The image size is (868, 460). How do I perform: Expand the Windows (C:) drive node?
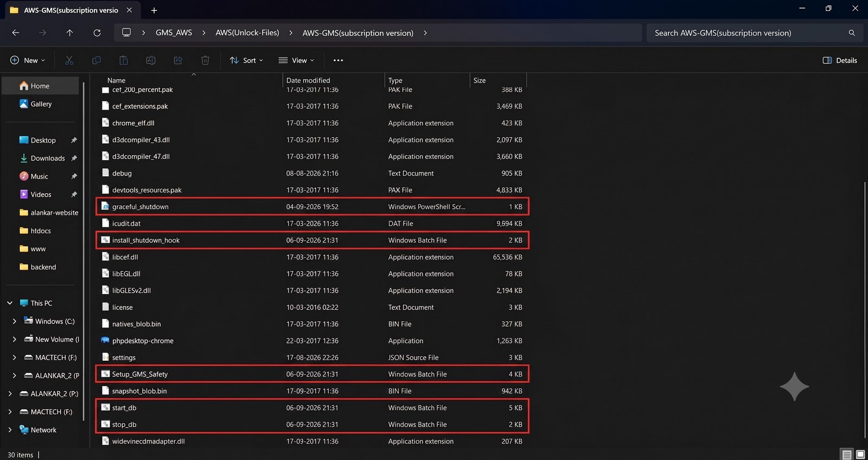pos(14,321)
